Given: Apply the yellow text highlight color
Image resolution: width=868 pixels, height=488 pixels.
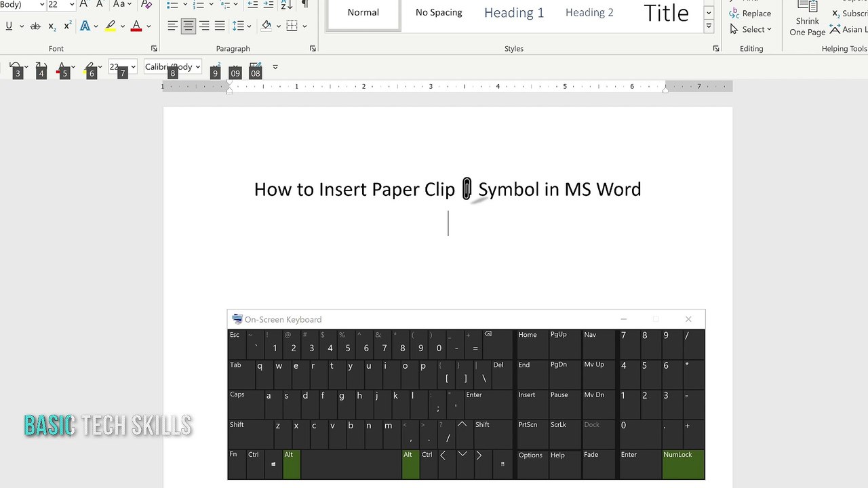Looking at the screenshot, I should tap(111, 26).
